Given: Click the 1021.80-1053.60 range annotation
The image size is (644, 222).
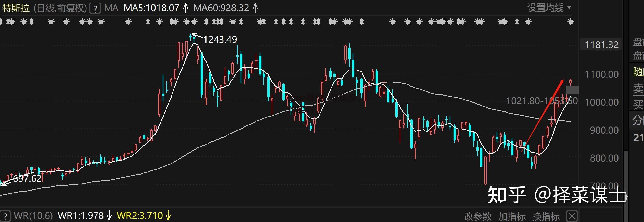Looking at the screenshot, I should coord(542,101).
